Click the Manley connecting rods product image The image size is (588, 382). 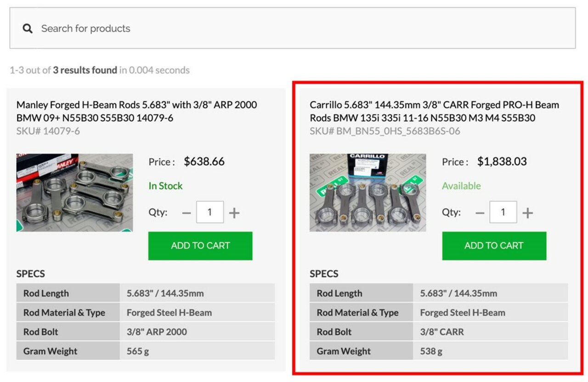coord(74,192)
